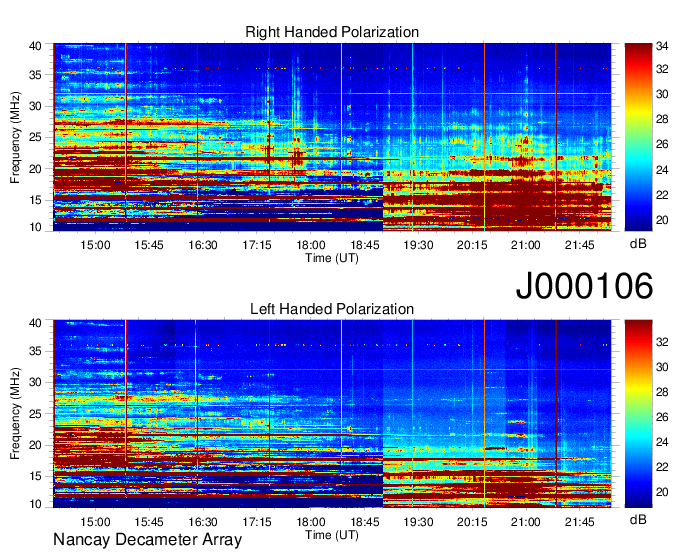Screen dimensions: 680x552
Task: Click the 'dB' unit label beside the Right Handed color bar
Action: pyautogui.click(x=638, y=244)
